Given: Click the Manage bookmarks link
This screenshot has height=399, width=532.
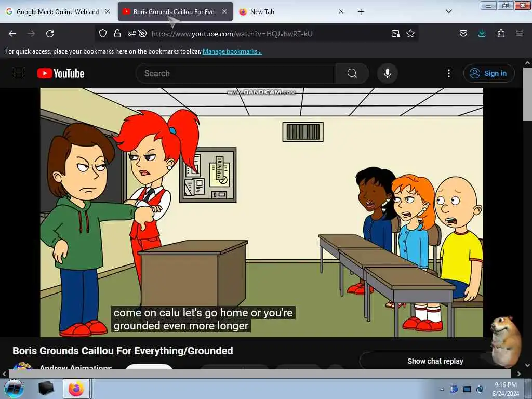Looking at the screenshot, I should (232, 51).
